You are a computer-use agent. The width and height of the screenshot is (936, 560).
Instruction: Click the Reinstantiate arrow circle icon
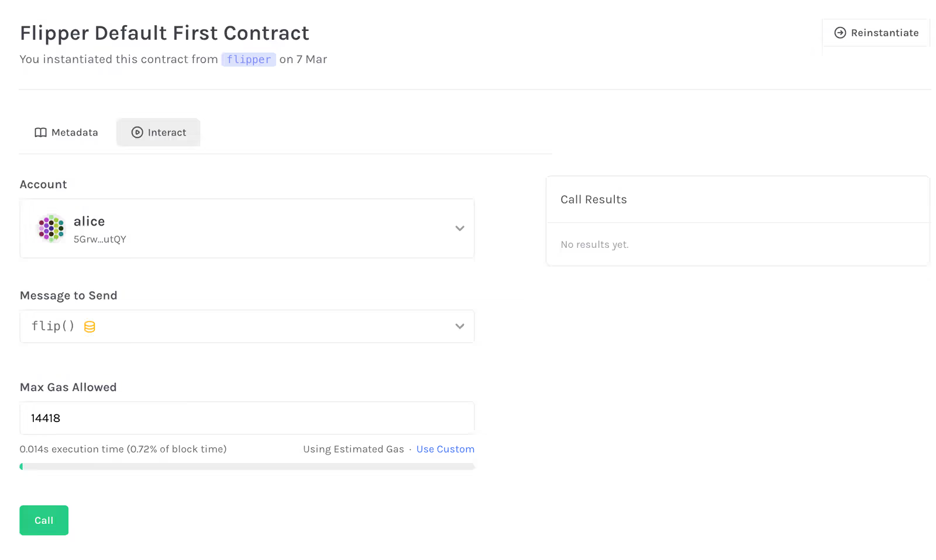click(x=840, y=33)
